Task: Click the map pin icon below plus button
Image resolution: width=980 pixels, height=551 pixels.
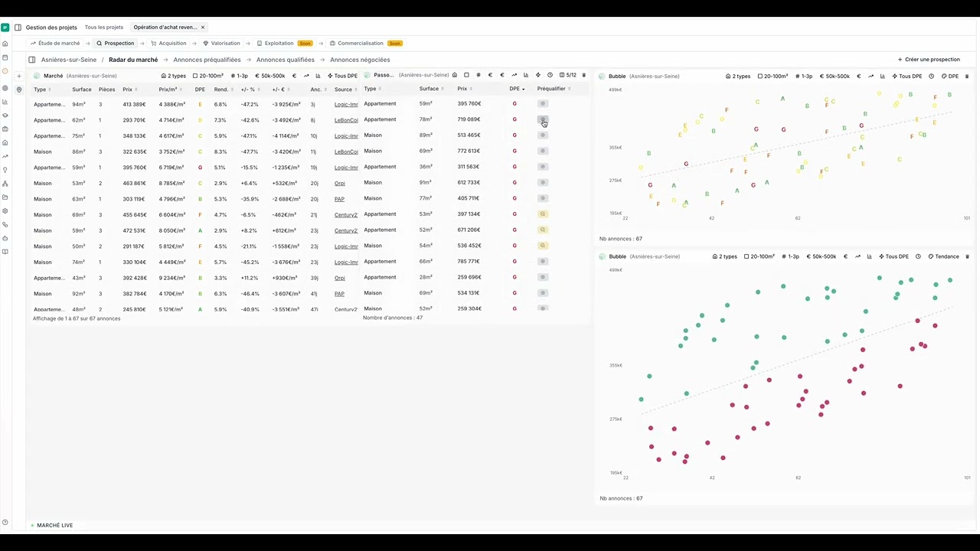Action: coord(19,90)
